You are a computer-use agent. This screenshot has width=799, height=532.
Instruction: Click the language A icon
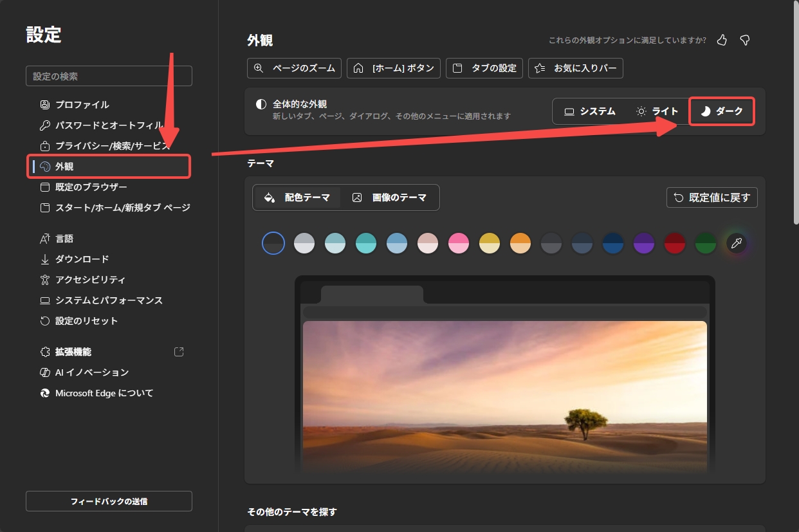tap(45, 239)
